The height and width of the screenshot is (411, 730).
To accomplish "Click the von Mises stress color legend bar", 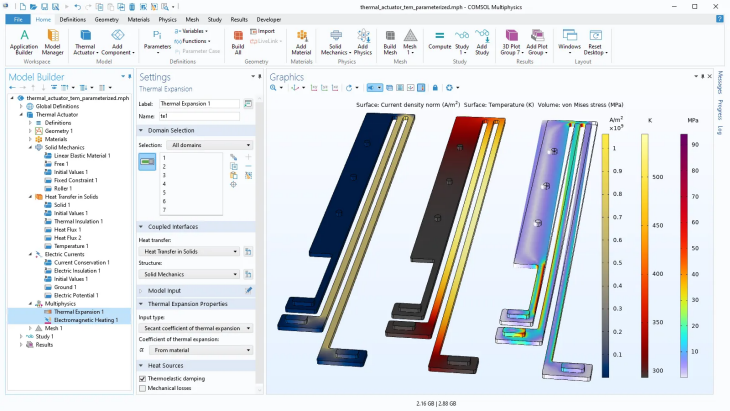I will click(x=683, y=256).
